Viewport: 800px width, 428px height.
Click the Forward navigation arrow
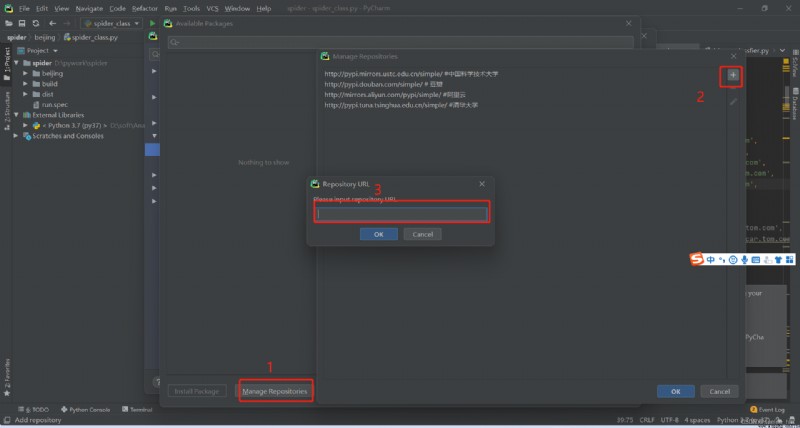pos(66,23)
